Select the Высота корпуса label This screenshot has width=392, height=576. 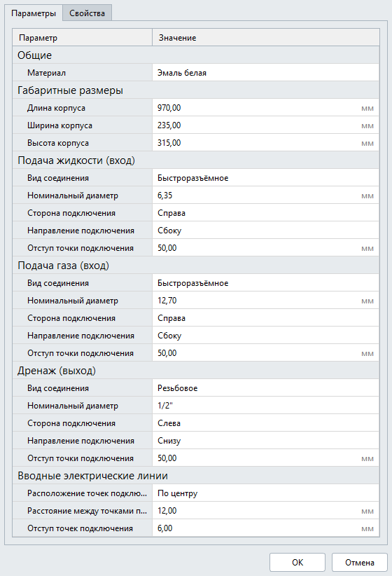tap(58, 143)
